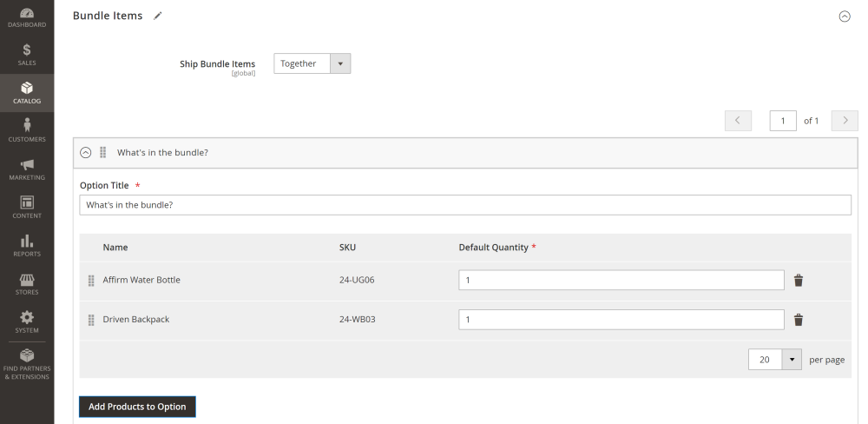Open the Ship Bundle Items dropdown

click(312, 63)
